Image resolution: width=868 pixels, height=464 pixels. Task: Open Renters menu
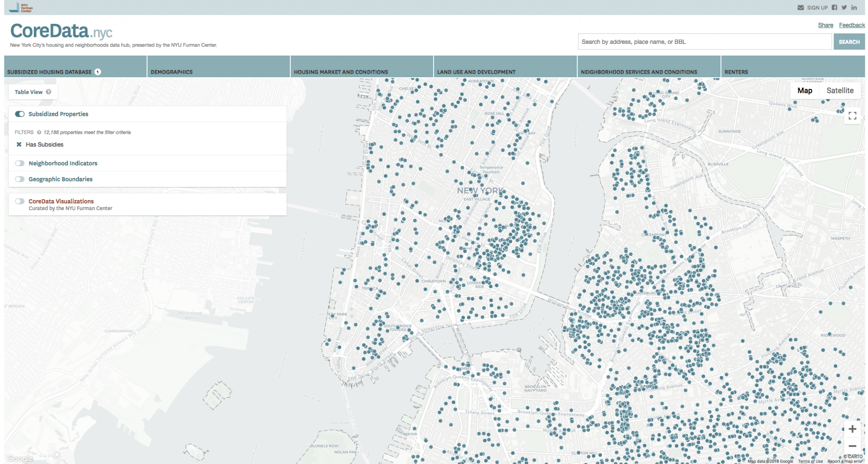pyautogui.click(x=793, y=66)
